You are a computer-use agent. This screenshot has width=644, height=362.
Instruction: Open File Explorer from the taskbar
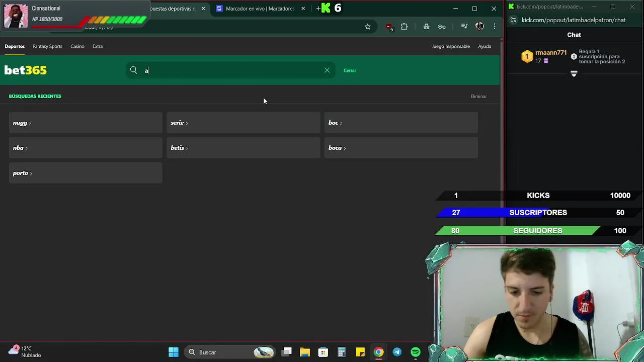(x=305, y=352)
